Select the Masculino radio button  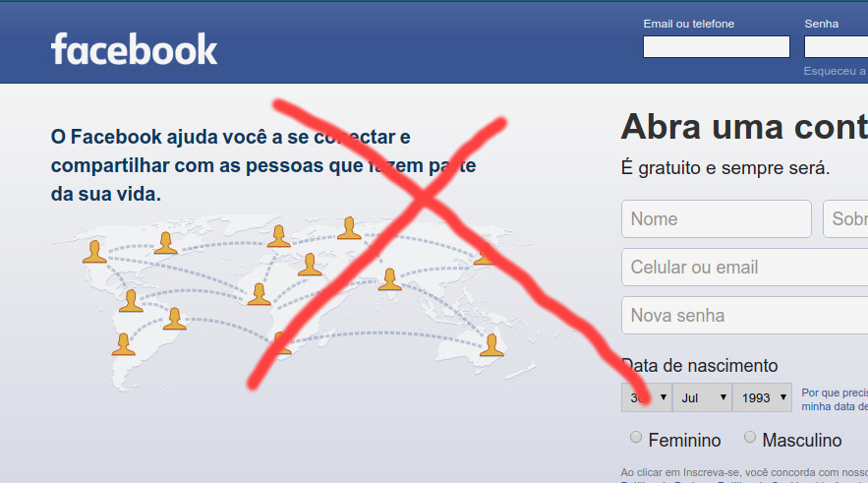(749, 438)
